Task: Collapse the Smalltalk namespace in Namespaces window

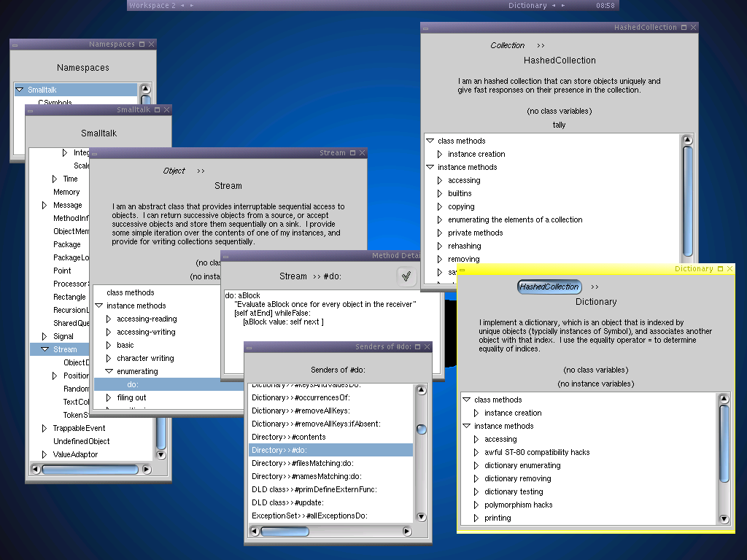Action: pyautogui.click(x=20, y=90)
